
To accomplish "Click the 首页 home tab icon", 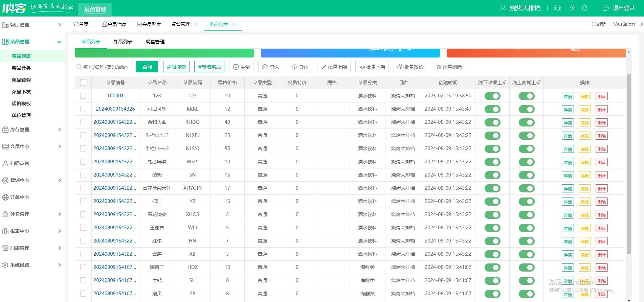I will click(x=76, y=24).
